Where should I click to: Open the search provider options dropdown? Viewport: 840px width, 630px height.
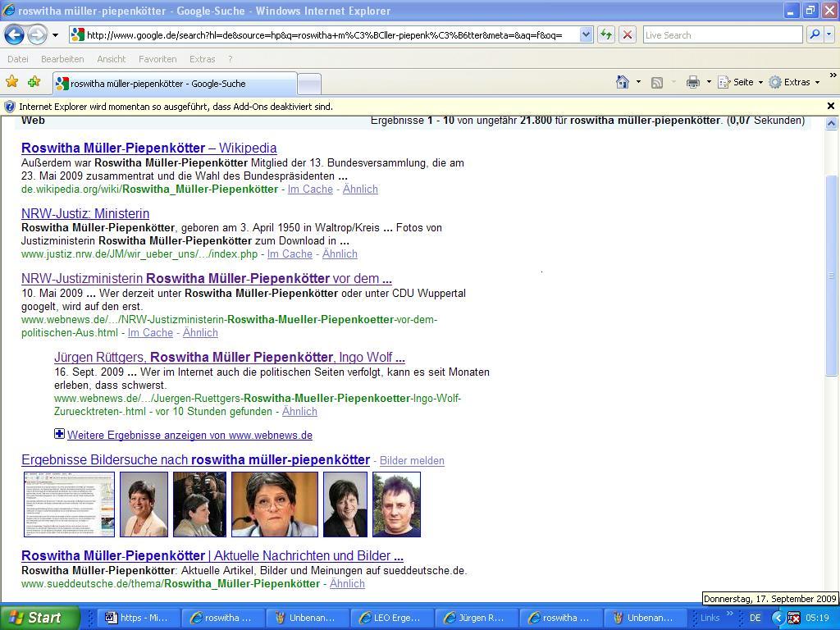[x=829, y=35]
